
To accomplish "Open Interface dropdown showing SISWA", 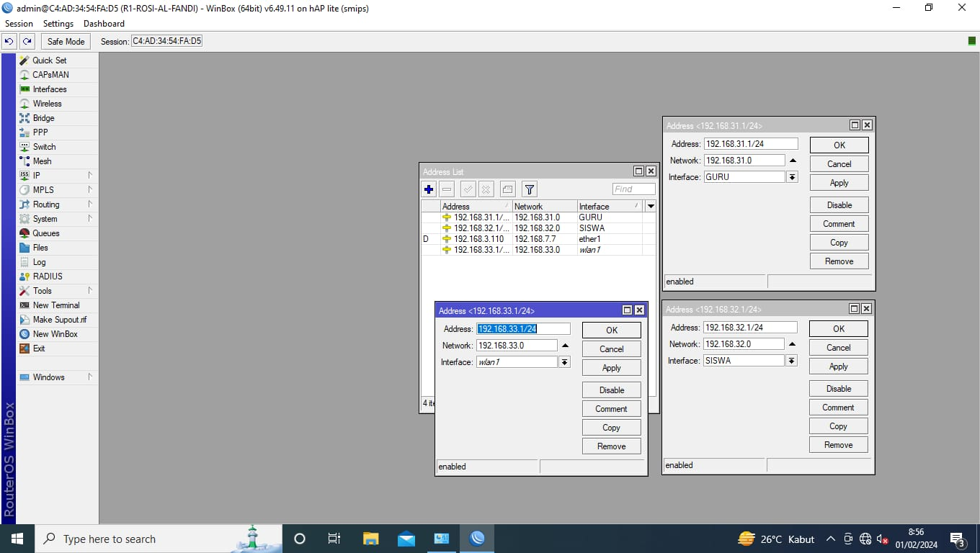I will (x=792, y=360).
